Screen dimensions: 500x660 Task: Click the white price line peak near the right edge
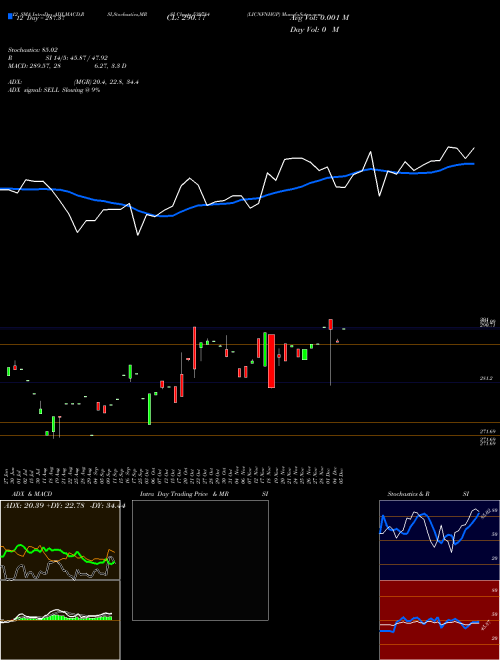coord(450,147)
